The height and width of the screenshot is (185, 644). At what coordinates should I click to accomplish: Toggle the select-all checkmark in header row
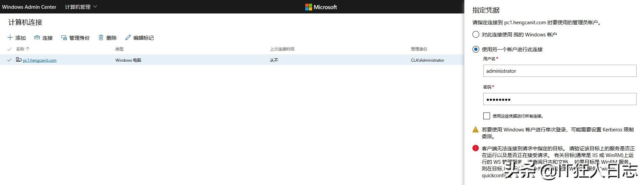tap(9, 49)
